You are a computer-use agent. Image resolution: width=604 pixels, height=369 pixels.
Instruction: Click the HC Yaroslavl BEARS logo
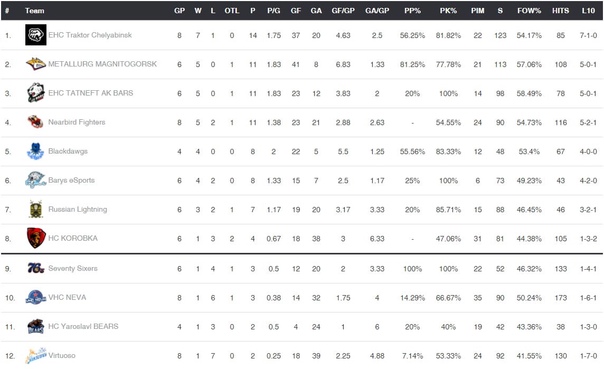click(x=36, y=326)
